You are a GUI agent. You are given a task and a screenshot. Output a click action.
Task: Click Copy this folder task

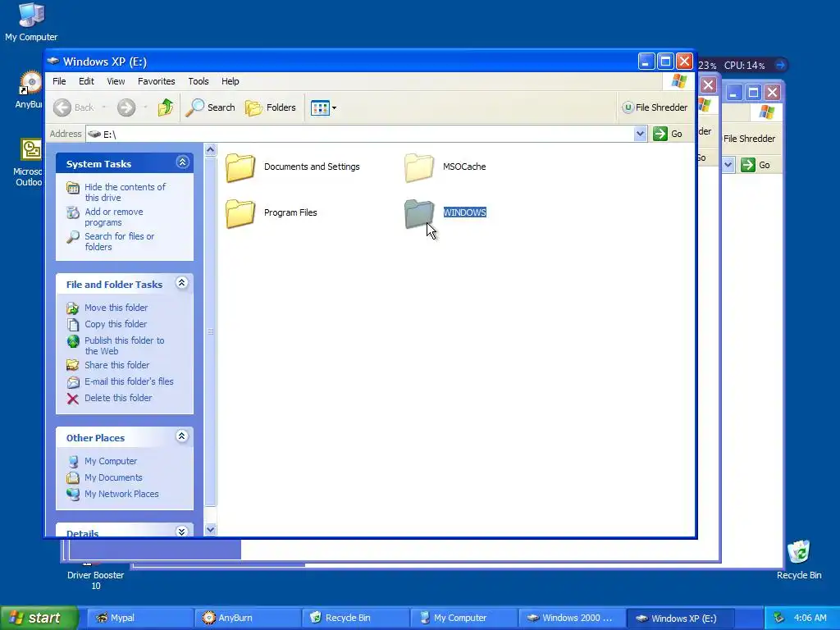116,324
